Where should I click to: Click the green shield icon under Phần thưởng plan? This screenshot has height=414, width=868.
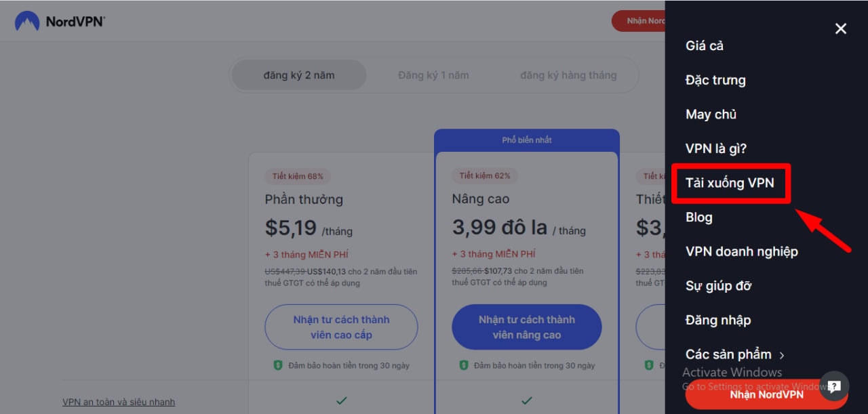[277, 365]
